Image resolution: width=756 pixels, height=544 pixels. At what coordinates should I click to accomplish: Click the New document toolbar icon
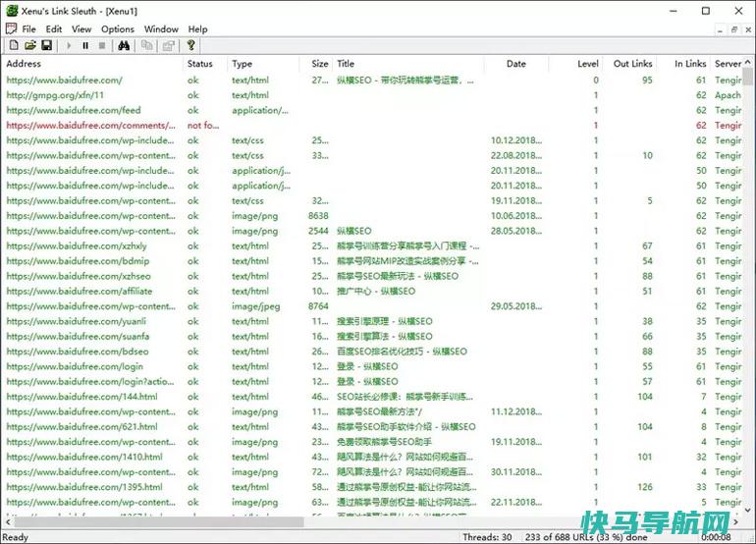[x=14, y=46]
